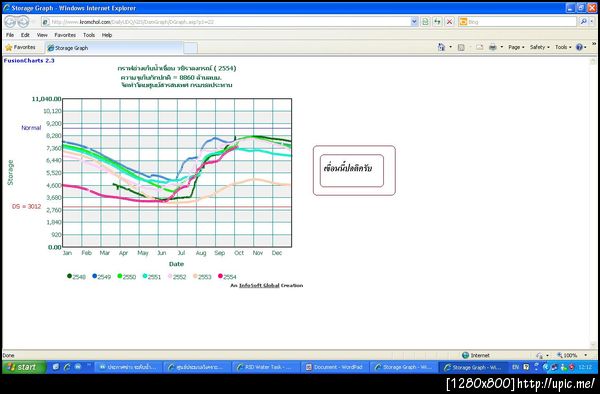Click the red Stop loading icon

click(450, 22)
